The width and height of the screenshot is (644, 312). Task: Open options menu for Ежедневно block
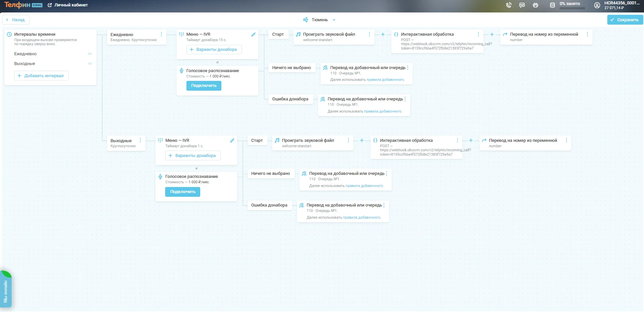161,34
